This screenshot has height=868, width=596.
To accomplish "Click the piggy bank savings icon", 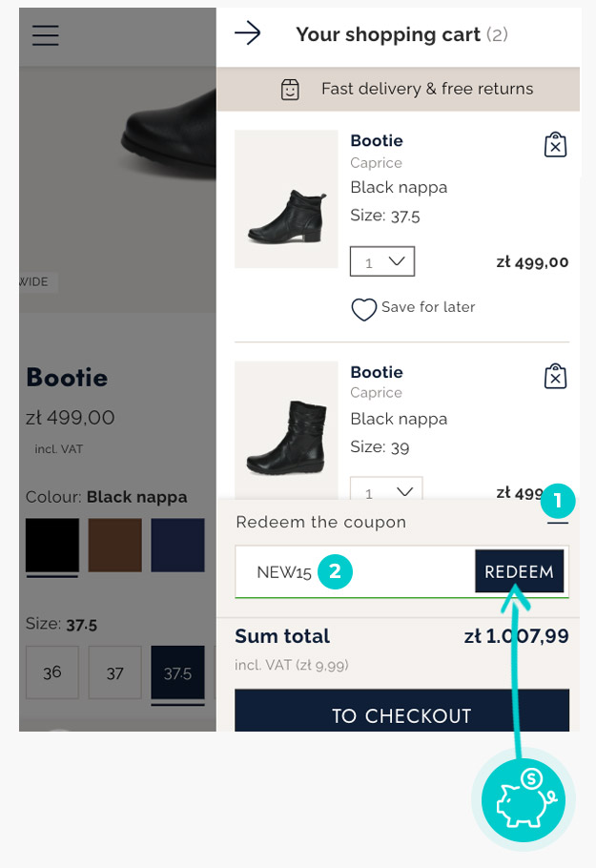I will click(x=523, y=799).
